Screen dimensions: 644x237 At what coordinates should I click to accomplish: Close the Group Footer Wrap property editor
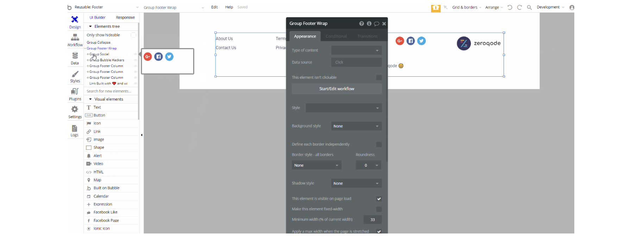[384, 24]
